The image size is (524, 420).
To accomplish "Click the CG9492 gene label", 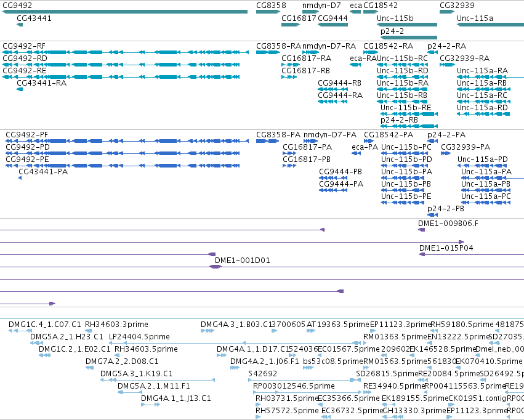I will (x=17, y=6).
